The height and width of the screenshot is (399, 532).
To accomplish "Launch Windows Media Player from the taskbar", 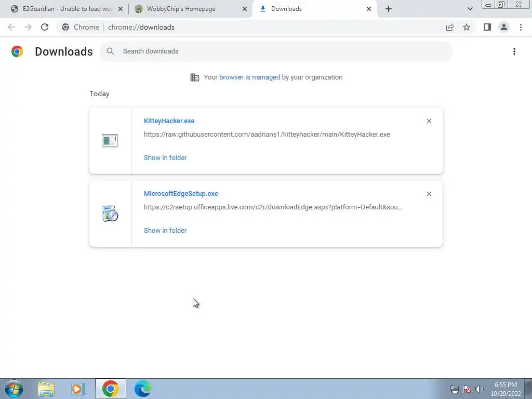I will 77,389.
